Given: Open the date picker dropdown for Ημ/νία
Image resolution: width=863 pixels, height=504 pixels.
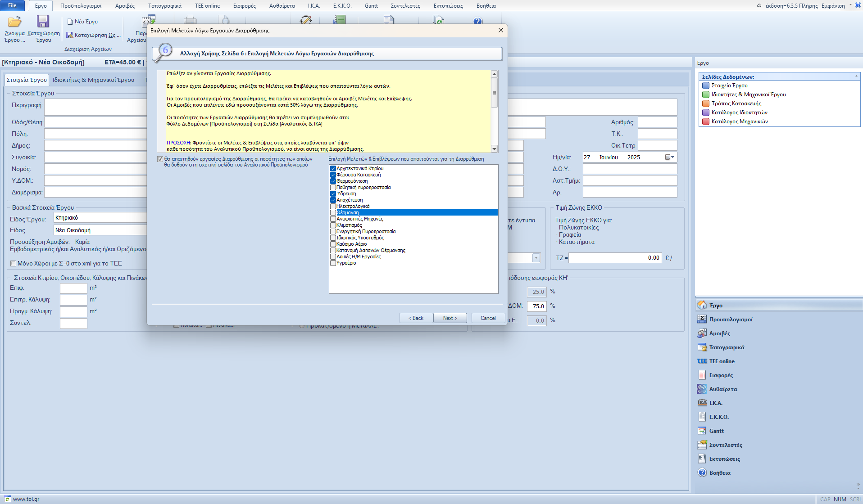Looking at the screenshot, I should tap(670, 157).
